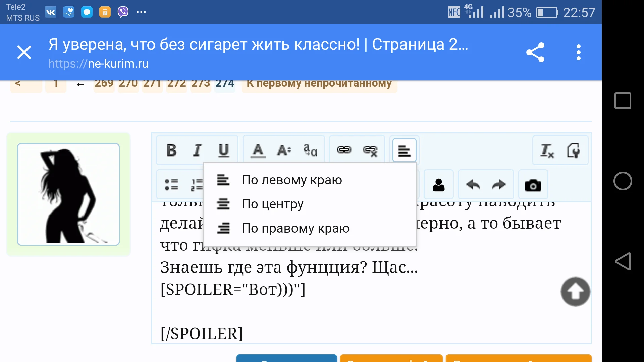The image size is (644, 362).
Task: Open the browser overflow menu
Action: [x=578, y=52]
